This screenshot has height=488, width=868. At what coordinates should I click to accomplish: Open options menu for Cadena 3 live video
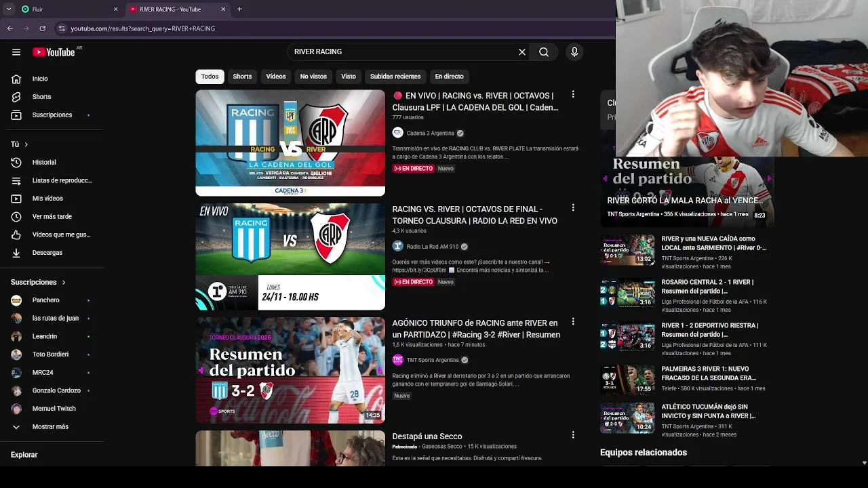coord(573,94)
